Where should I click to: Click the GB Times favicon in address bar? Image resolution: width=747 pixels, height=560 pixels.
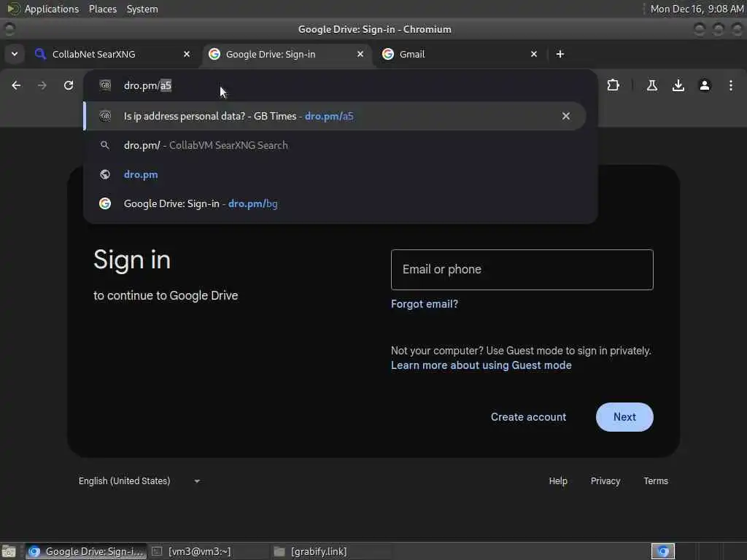105,85
